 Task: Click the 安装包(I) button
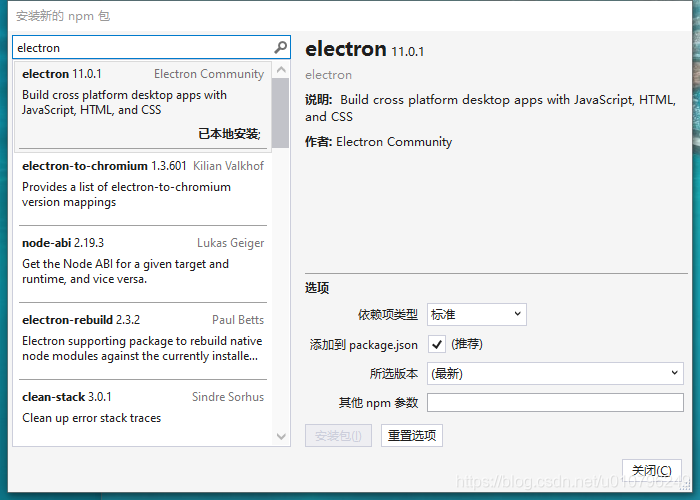[x=338, y=435]
